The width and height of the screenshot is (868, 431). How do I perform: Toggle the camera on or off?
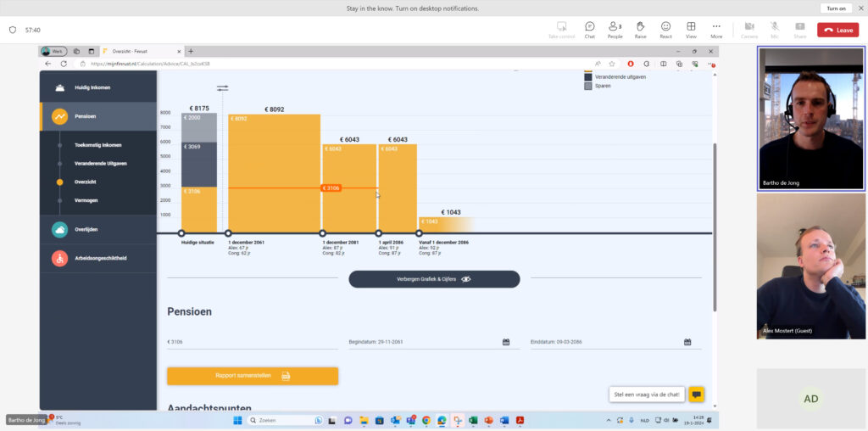coord(749,29)
